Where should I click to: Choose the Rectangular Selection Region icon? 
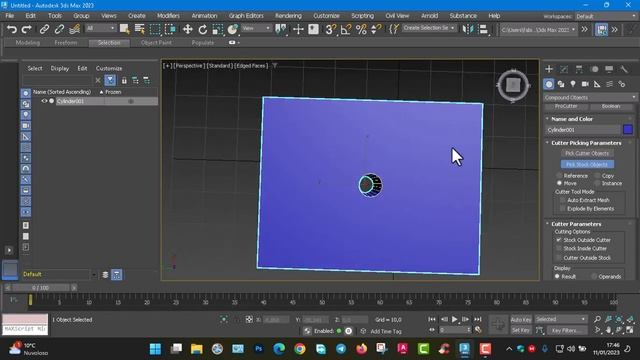tap(155, 29)
